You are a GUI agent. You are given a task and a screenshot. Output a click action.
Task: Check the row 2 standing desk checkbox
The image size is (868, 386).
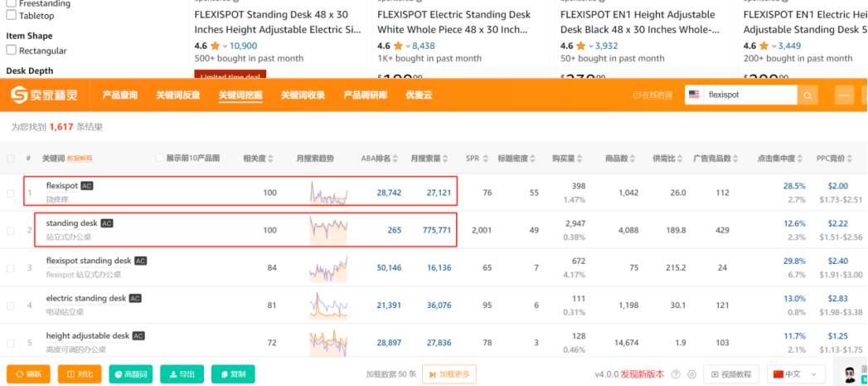11,231
